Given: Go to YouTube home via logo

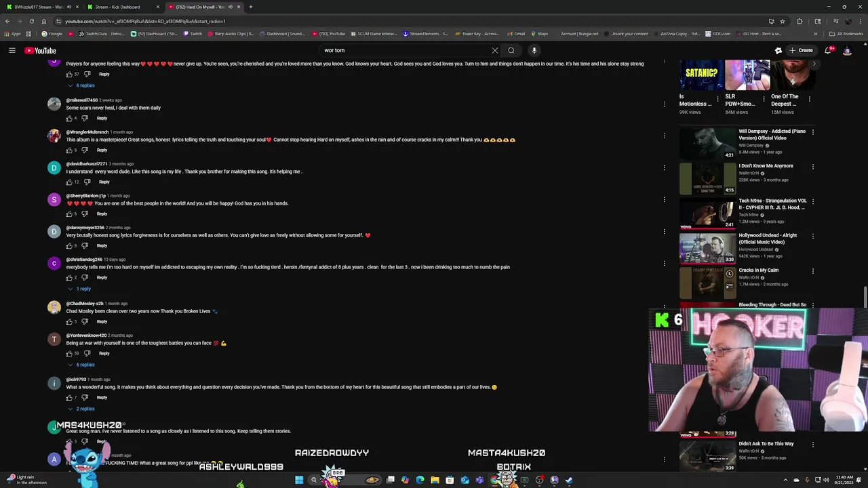Looking at the screenshot, I should [40, 50].
